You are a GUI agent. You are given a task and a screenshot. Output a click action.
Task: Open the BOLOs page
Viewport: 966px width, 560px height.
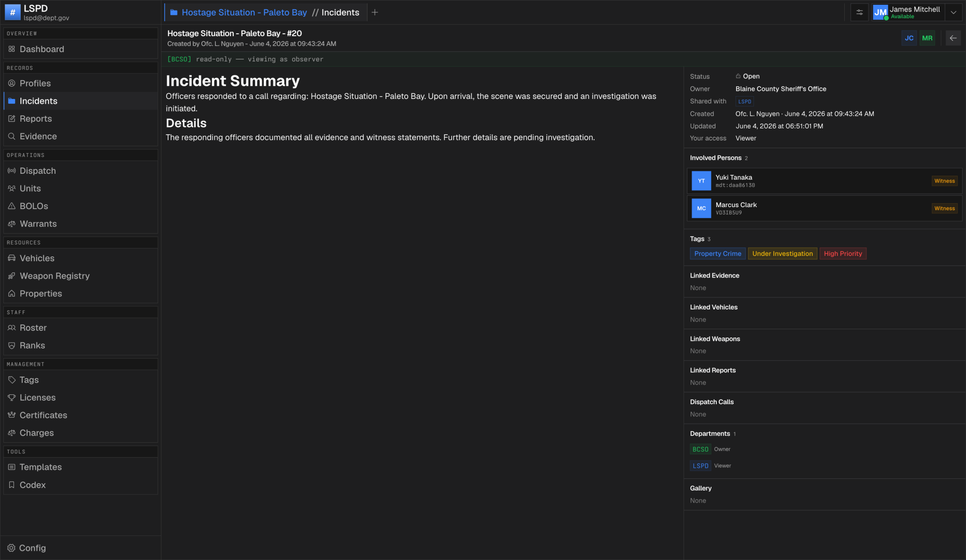tap(81, 206)
